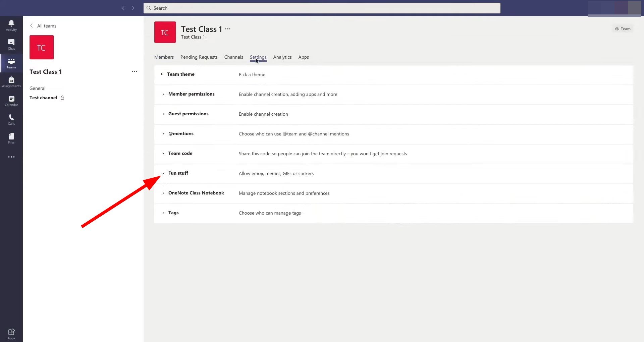Show more apps via sidebar ellipsis
Image resolution: width=644 pixels, height=342 pixels.
click(x=11, y=157)
